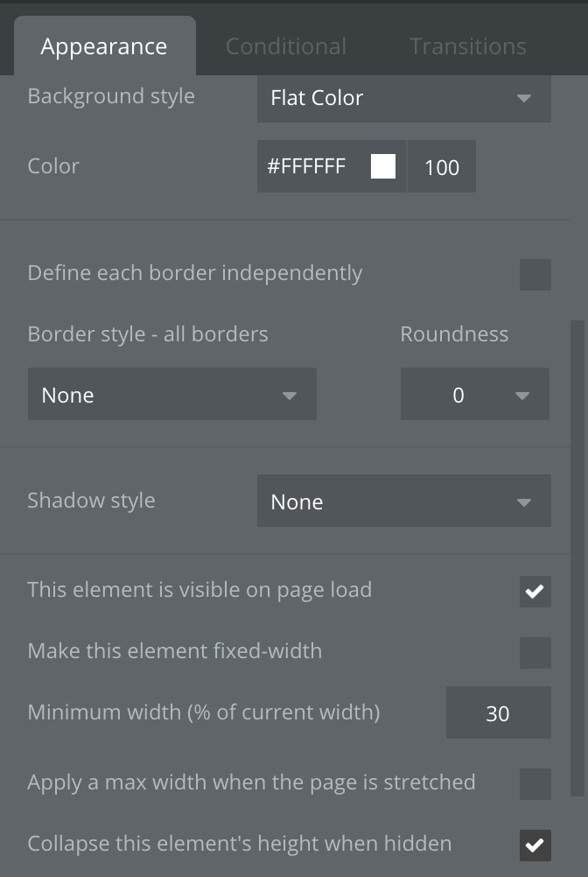Uncheck This element is visible on page load
This screenshot has height=877, width=588.
tap(535, 592)
